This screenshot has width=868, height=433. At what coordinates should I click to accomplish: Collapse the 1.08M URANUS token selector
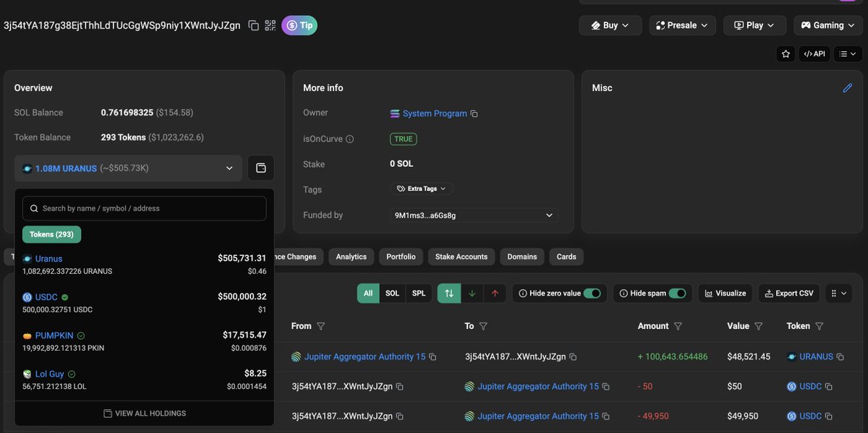click(128, 168)
